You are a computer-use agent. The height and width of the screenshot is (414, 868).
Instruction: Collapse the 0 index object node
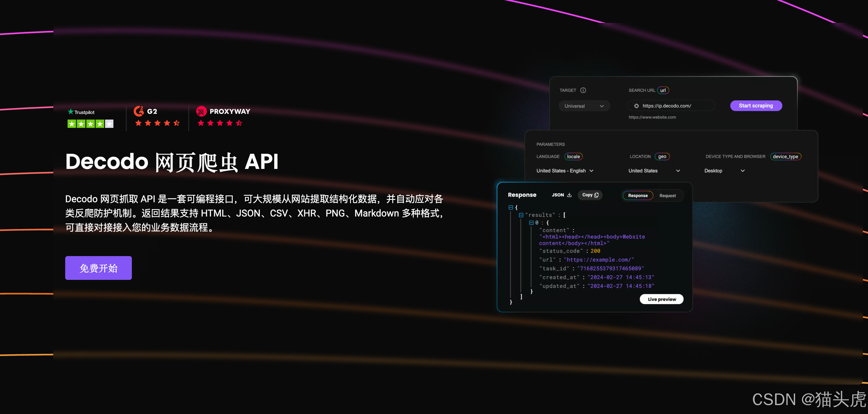tap(531, 223)
